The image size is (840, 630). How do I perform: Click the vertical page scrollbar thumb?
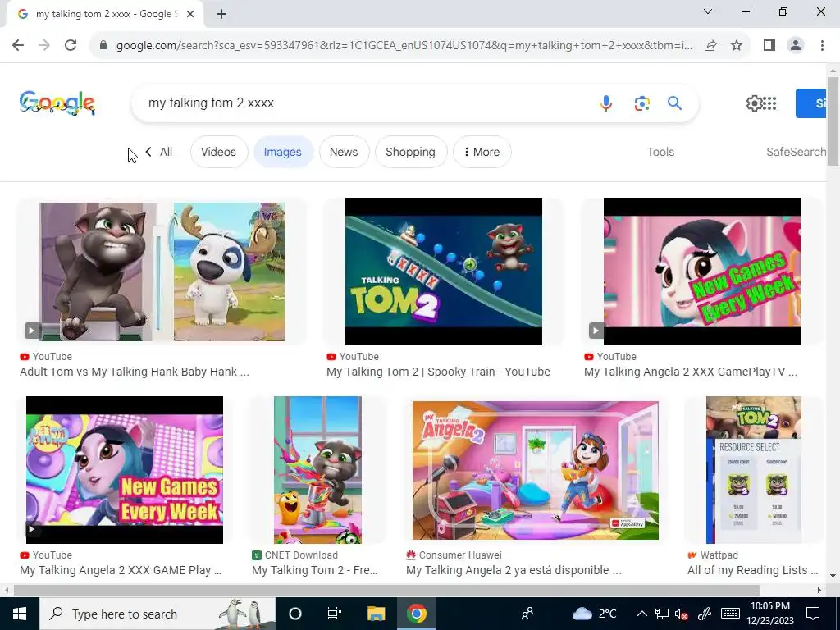coord(833,121)
